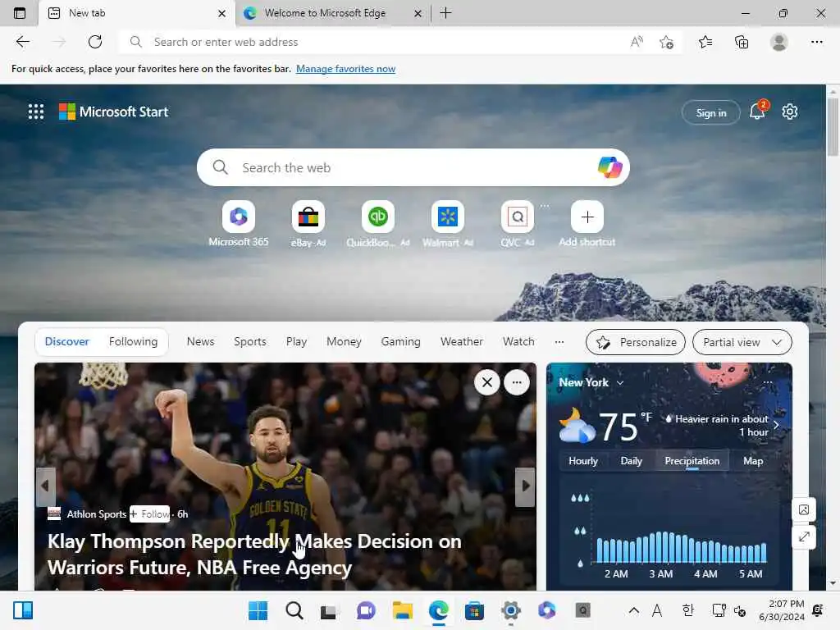Switch to the Following feed tab
This screenshot has height=630, width=840.
click(133, 342)
